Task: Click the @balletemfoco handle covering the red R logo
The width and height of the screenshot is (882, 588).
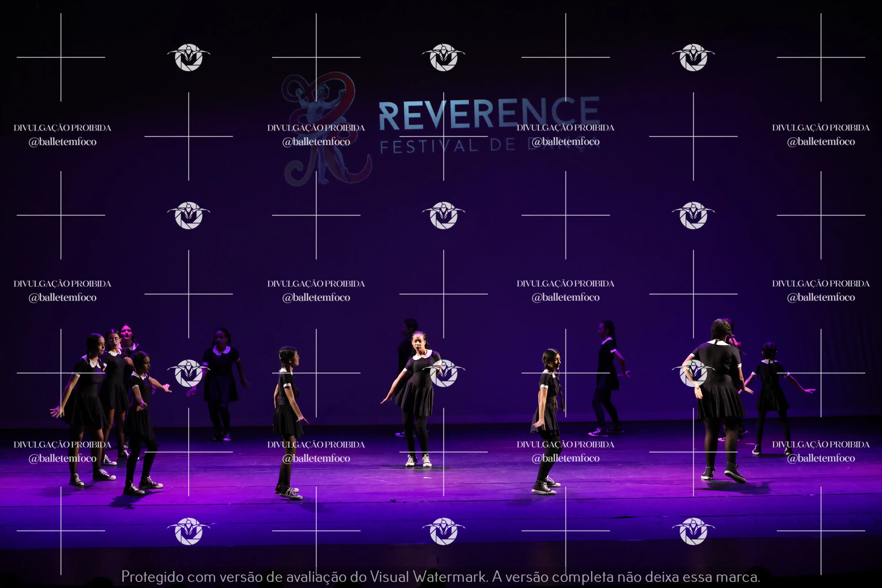Action: 316,142
